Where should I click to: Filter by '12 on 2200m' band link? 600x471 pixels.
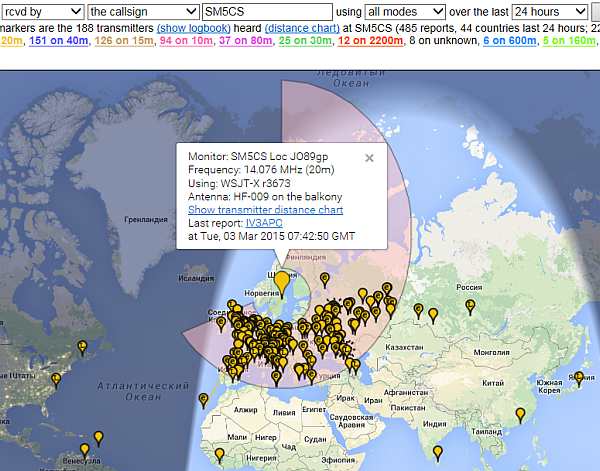(x=370, y=41)
